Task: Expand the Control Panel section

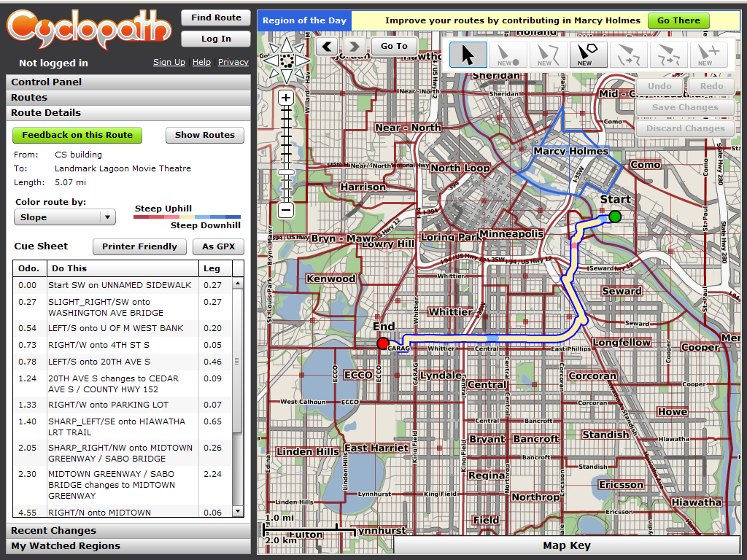Action: (128, 82)
